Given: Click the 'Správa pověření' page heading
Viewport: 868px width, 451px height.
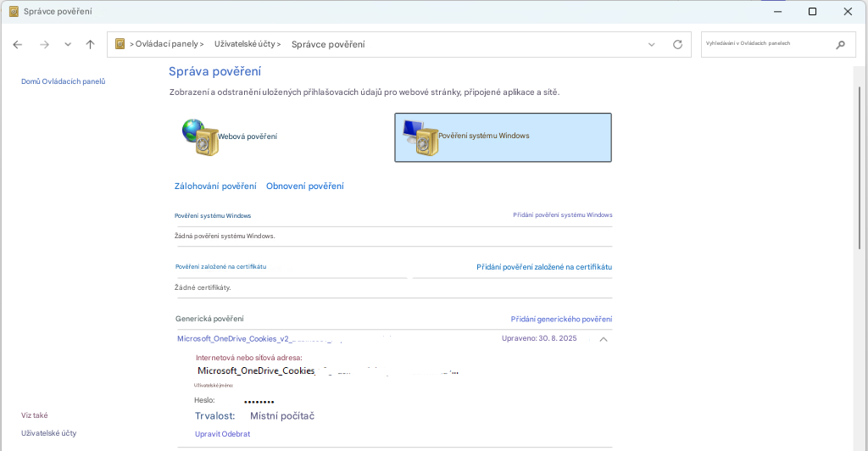Looking at the screenshot, I should click(x=214, y=71).
